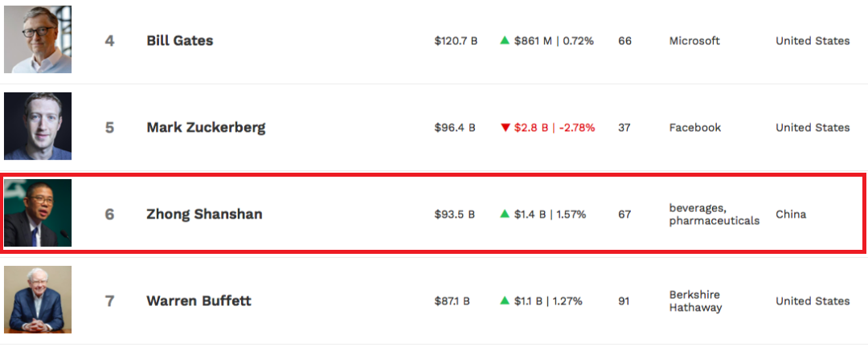The width and height of the screenshot is (868, 347).
Task: Open the Mark Zuckerberg name link
Action: tap(206, 128)
